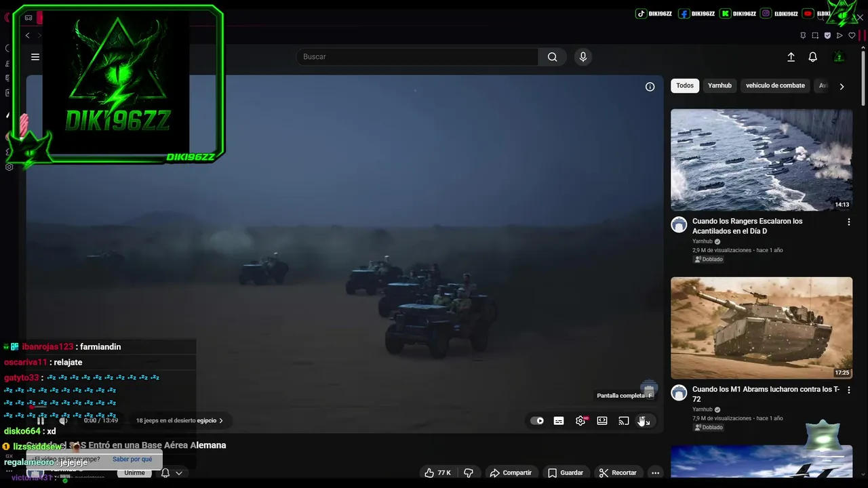Open browser ad-blocker shield icon
This screenshot has height=488, width=868.
pos(827,35)
